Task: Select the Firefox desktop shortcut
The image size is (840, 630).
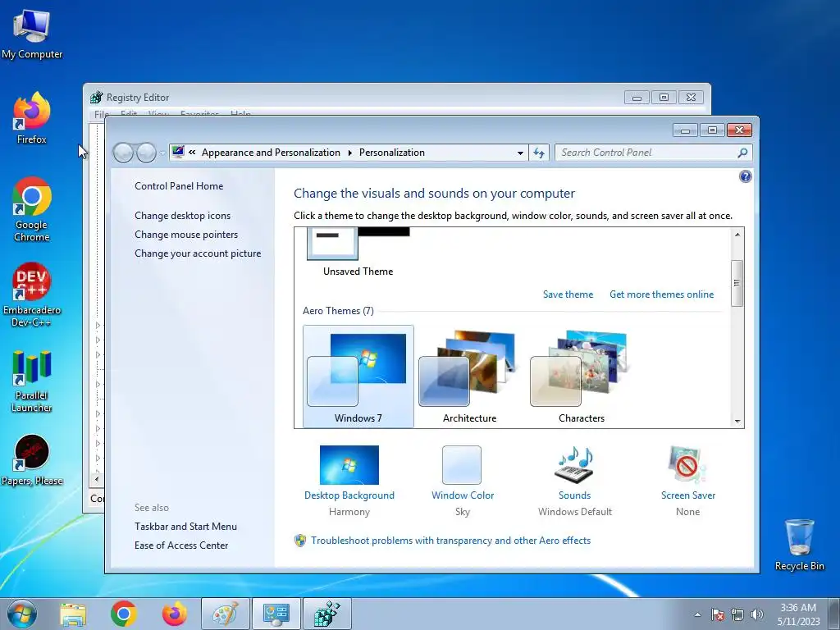Action: (x=32, y=118)
